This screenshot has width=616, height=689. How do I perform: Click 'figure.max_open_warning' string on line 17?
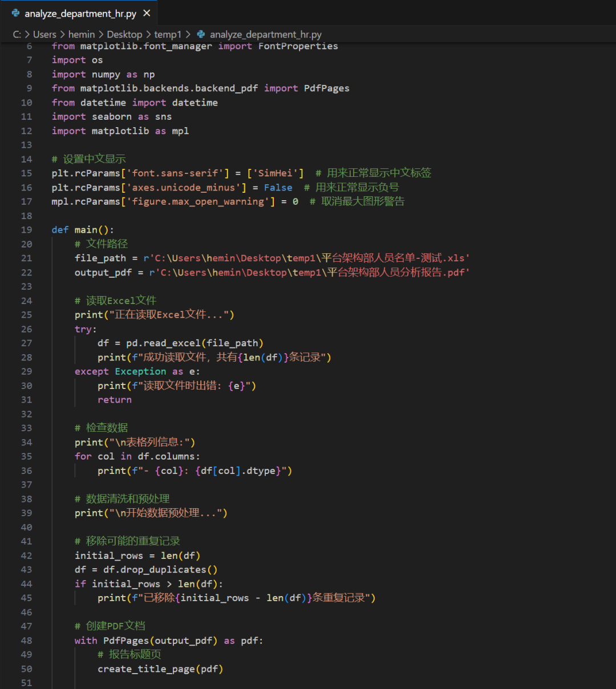pos(198,201)
